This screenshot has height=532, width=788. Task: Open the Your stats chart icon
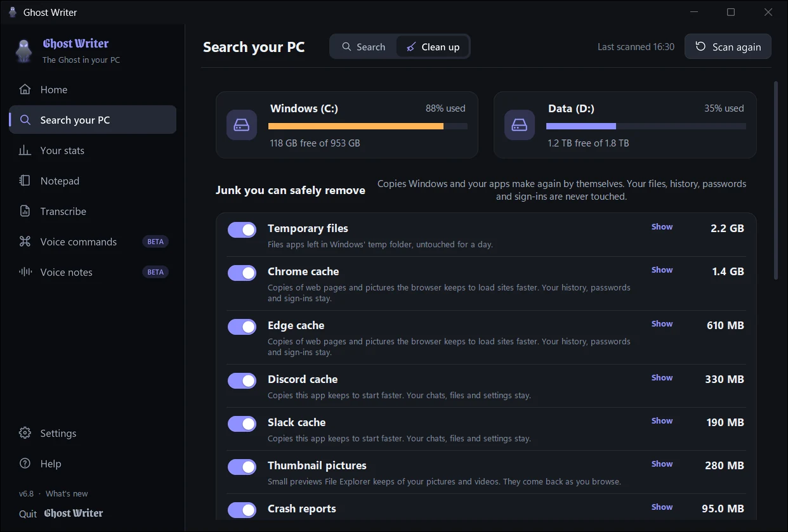(25, 150)
